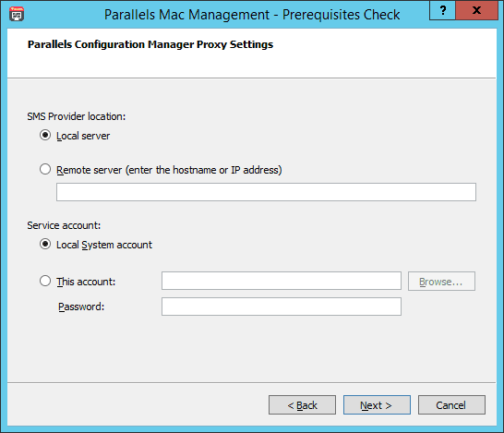
Task: Choose the Remote server radio option
Action: point(45,169)
